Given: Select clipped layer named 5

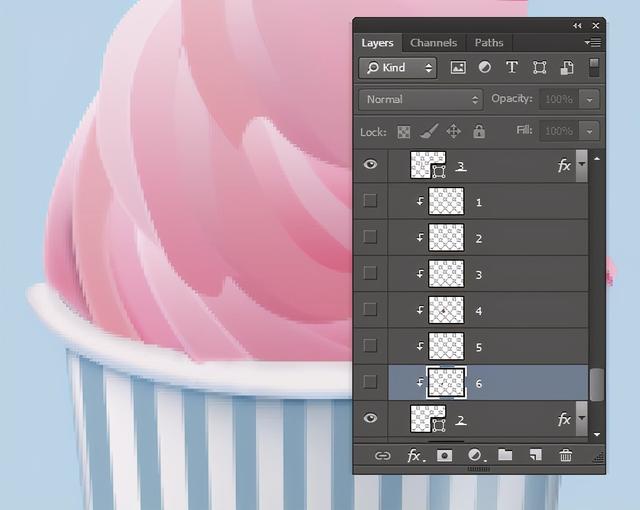Looking at the screenshot, I should pyautogui.click(x=488, y=346).
